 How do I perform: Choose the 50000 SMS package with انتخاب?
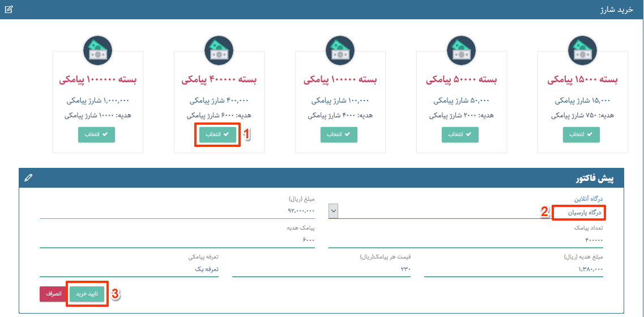460,135
